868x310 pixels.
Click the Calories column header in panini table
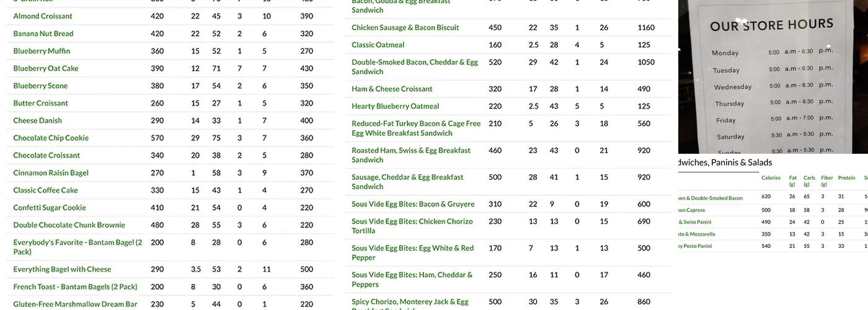pyautogui.click(x=771, y=178)
